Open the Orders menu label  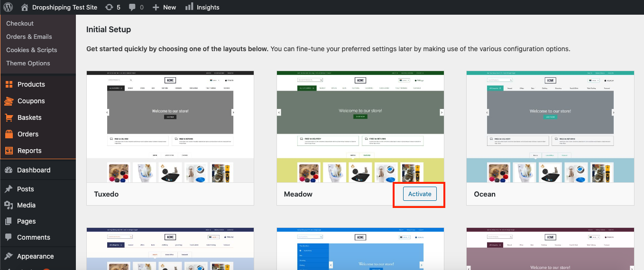point(28,134)
